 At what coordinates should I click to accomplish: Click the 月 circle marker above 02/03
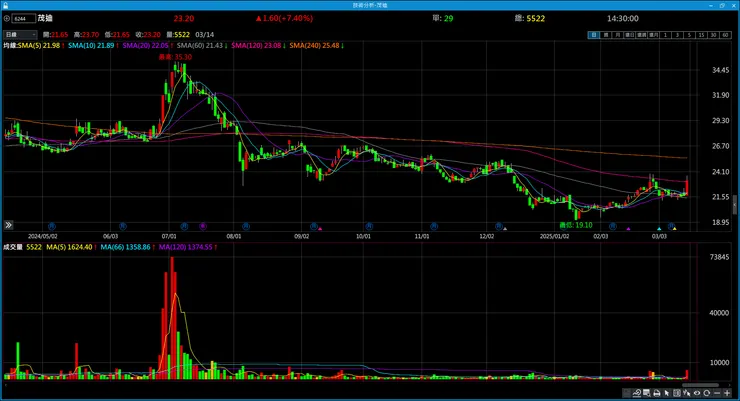[x=613, y=226]
